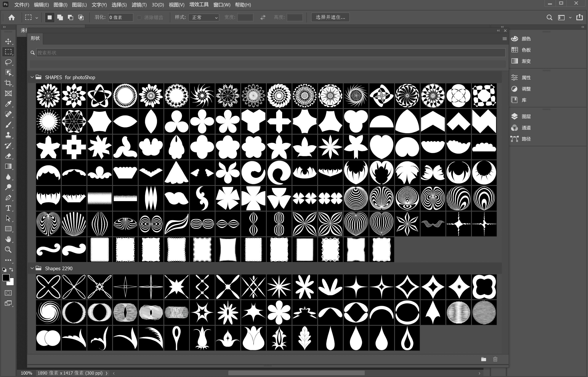Viewport: 588px width, 377px height.
Task: Choose Add to selection mode
Action: (x=60, y=17)
